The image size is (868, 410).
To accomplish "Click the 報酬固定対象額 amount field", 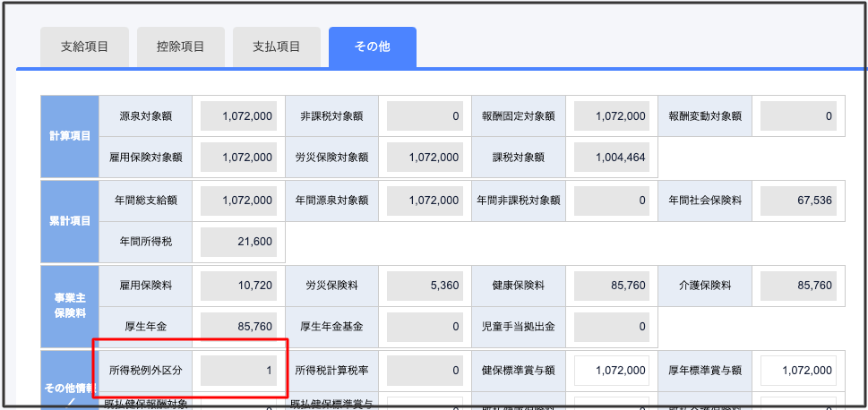I will (611, 116).
